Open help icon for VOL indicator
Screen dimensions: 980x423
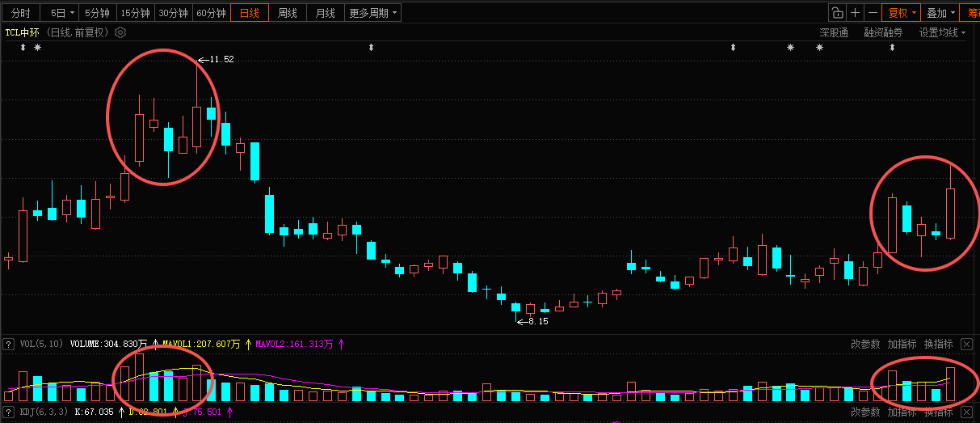click(x=9, y=344)
